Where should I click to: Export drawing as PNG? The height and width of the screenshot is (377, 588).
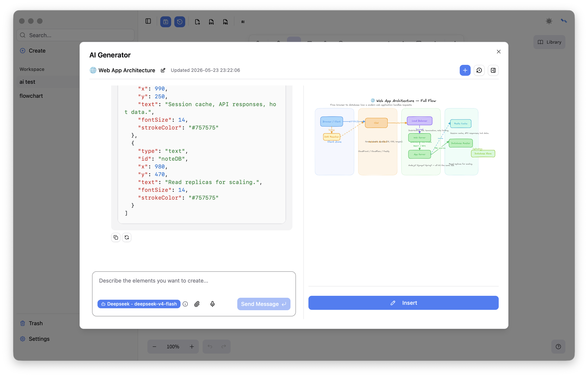coord(225,22)
